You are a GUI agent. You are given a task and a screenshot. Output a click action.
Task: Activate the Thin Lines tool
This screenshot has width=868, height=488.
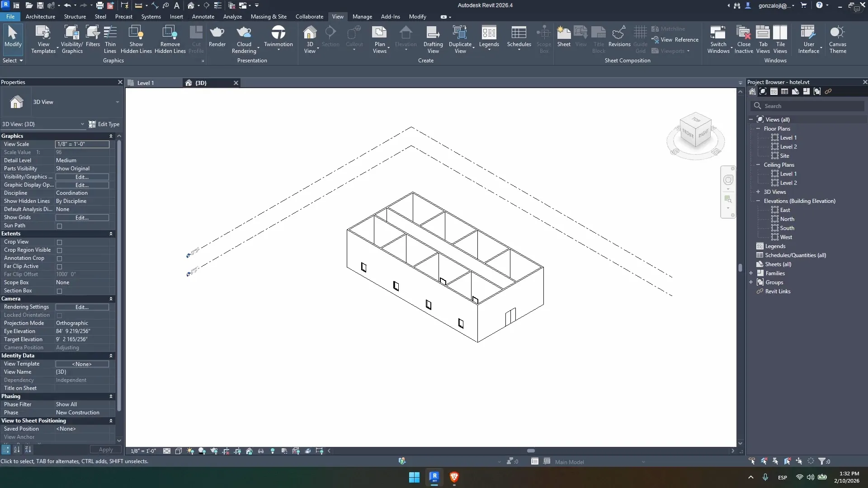click(x=110, y=40)
